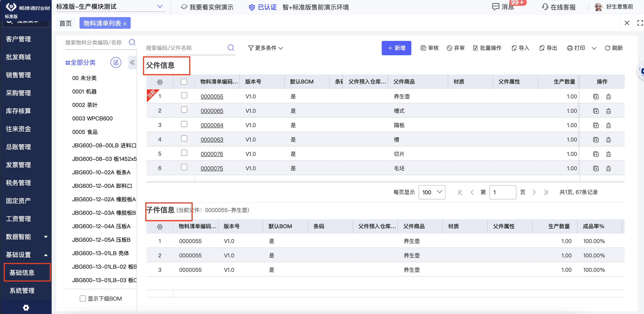644x314 pixels.
Task: Delete the row for BOM 0000076
Action: (608, 154)
